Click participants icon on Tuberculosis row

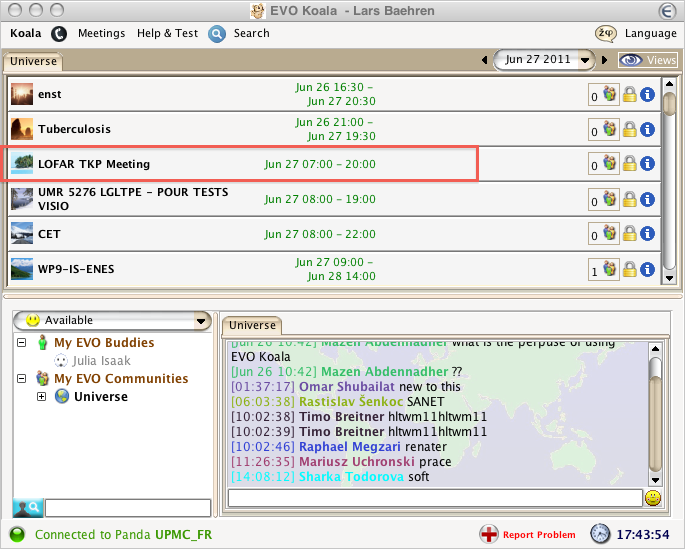pyautogui.click(x=609, y=128)
